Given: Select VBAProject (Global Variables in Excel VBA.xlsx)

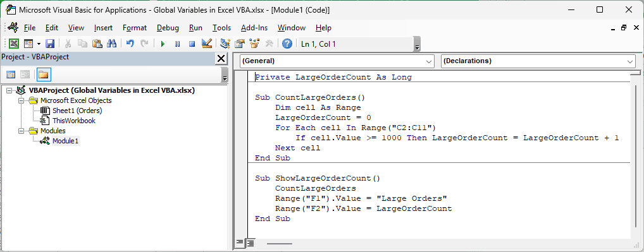Looking at the screenshot, I should (112, 90).
